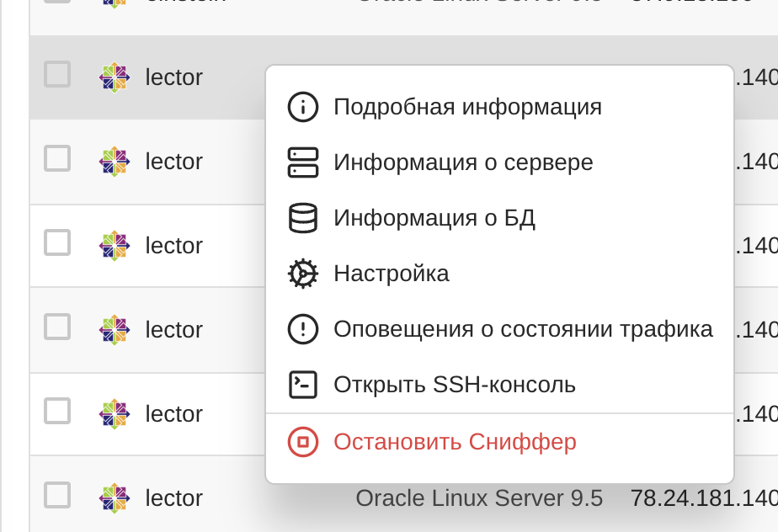Image resolution: width=778 pixels, height=532 pixels.
Task: Click the exclamation icon for traffic alerts
Action: (302, 328)
